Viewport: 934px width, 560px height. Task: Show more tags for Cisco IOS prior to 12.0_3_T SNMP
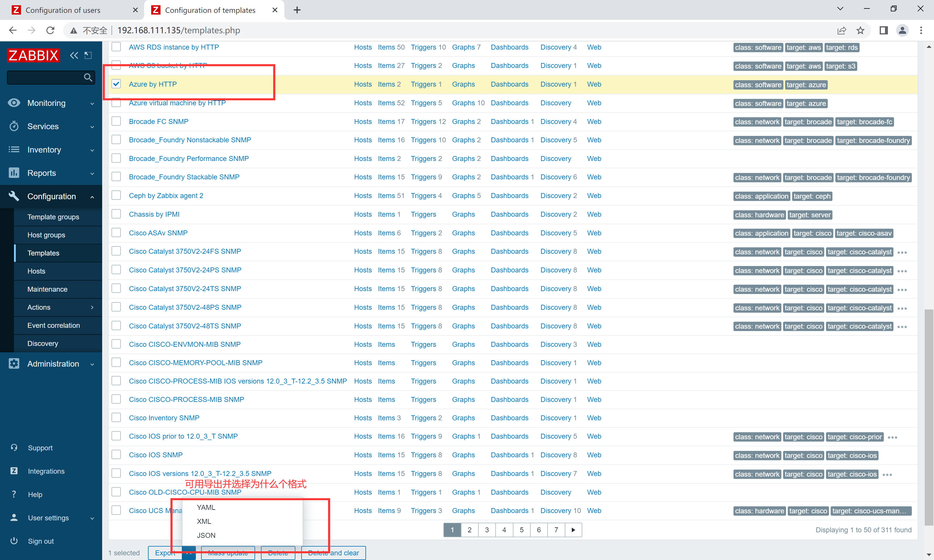[x=893, y=437]
